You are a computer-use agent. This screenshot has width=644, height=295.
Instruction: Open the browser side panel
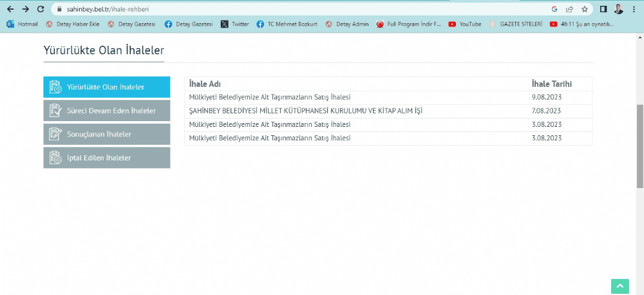coord(603,9)
